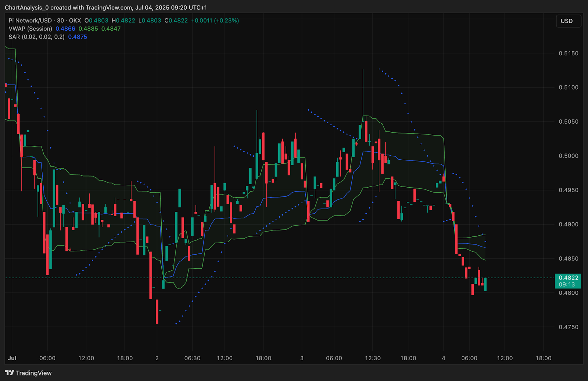Click the day 3 time axis label
The width and height of the screenshot is (588, 381).
pos(302,358)
